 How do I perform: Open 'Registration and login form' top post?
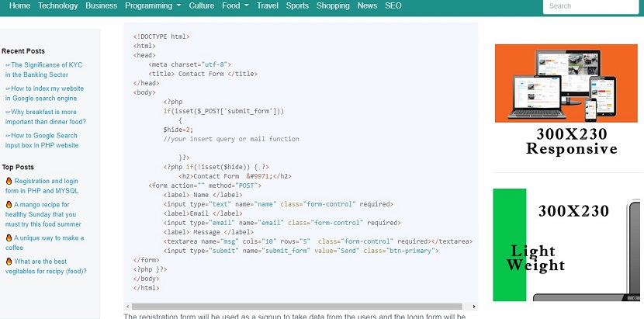41,186
